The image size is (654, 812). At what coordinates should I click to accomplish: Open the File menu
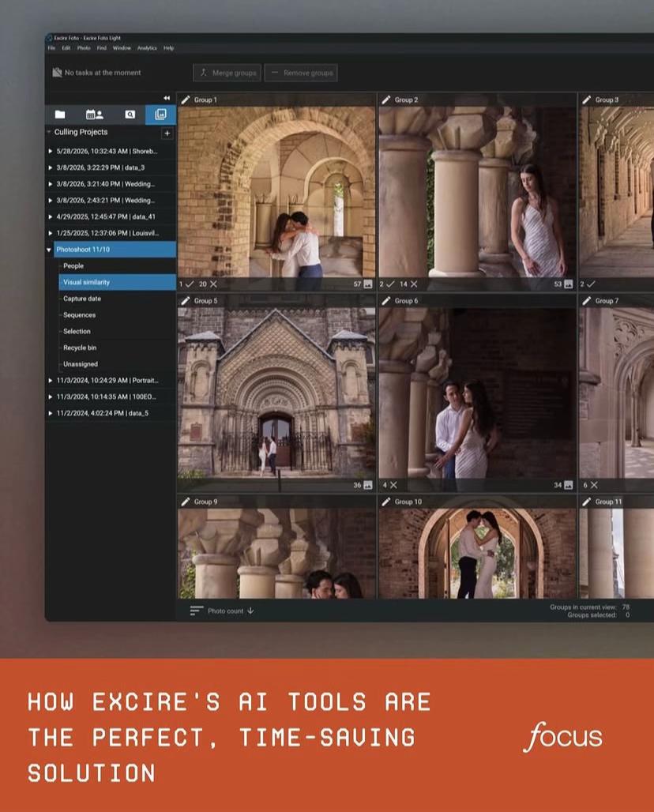coord(51,47)
